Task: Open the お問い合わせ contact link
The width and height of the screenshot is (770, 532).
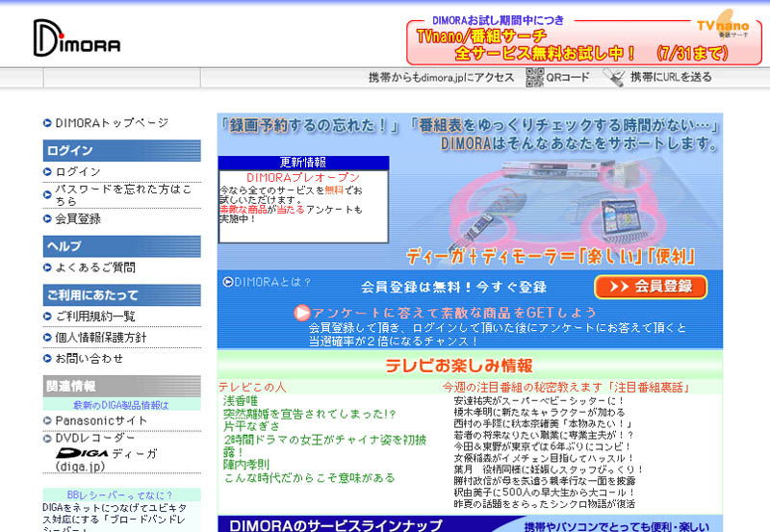Action: click(89, 358)
